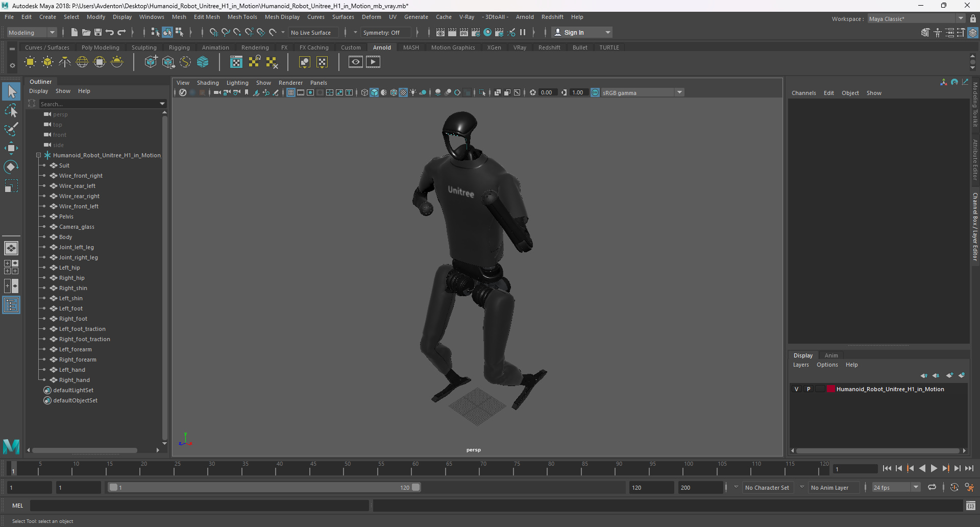Click the red color swatch of the robot layer

(830, 389)
